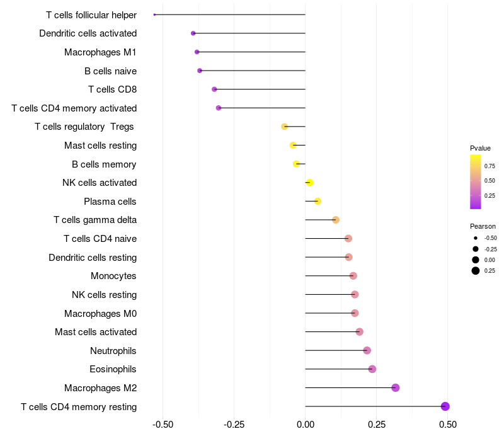Click the Pearson legend dot for 0.00
504x441 pixels.
click(x=476, y=260)
